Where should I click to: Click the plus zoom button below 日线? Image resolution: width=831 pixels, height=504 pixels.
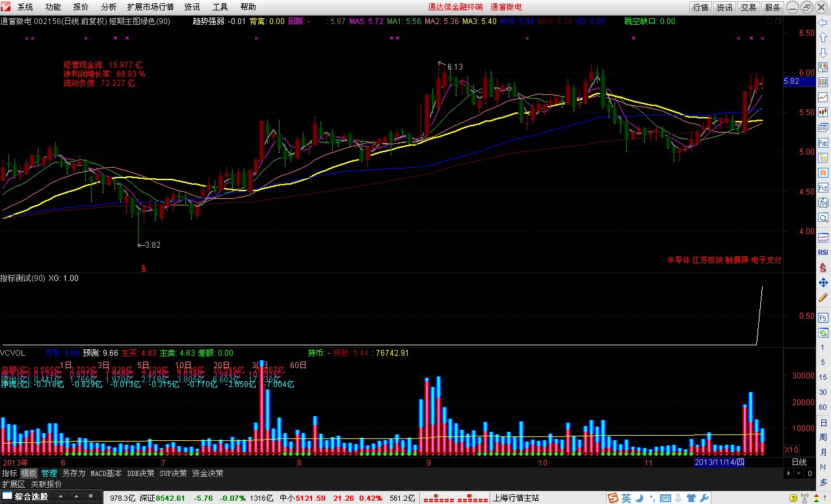(x=789, y=473)
